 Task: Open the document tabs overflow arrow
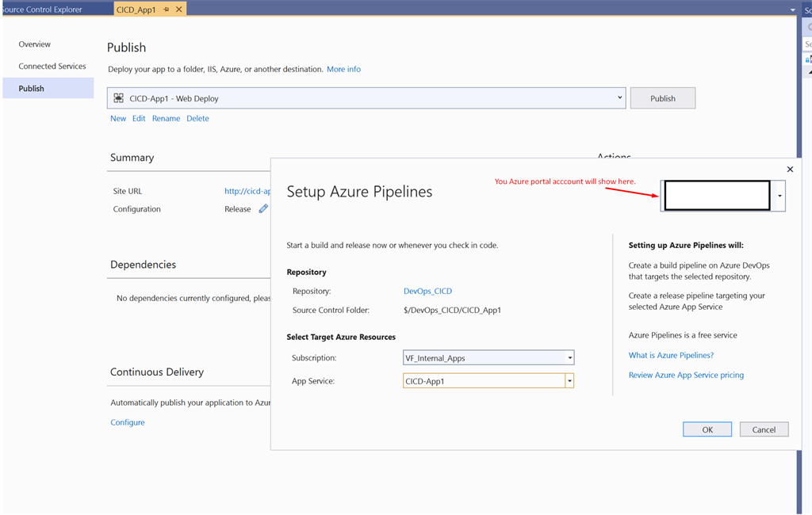(x=793, y=10)
